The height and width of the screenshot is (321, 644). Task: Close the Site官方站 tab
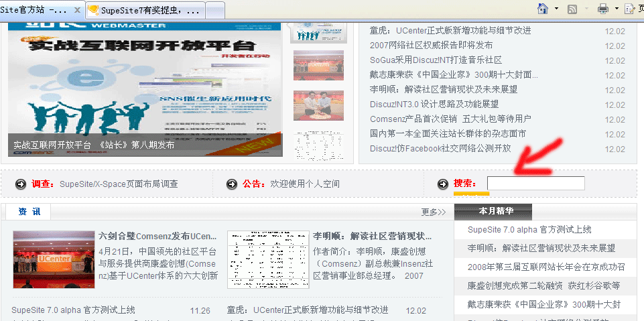(77, 10)
